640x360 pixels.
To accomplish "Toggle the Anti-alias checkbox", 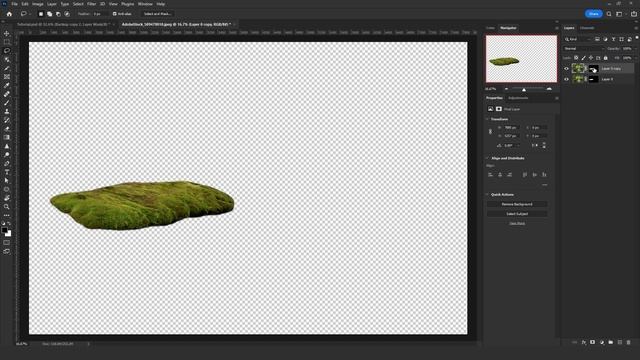I will (115, 14).
